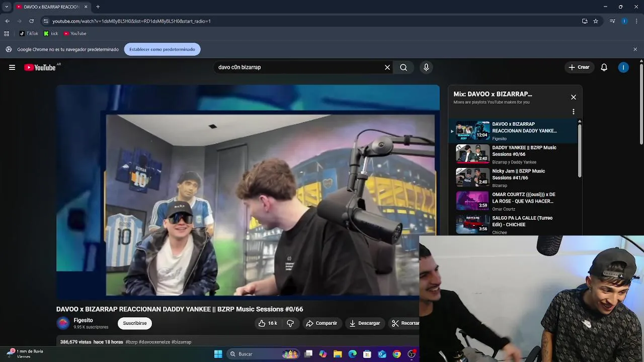
Task: Clear the search text with the X
Action: coord(387,67)
